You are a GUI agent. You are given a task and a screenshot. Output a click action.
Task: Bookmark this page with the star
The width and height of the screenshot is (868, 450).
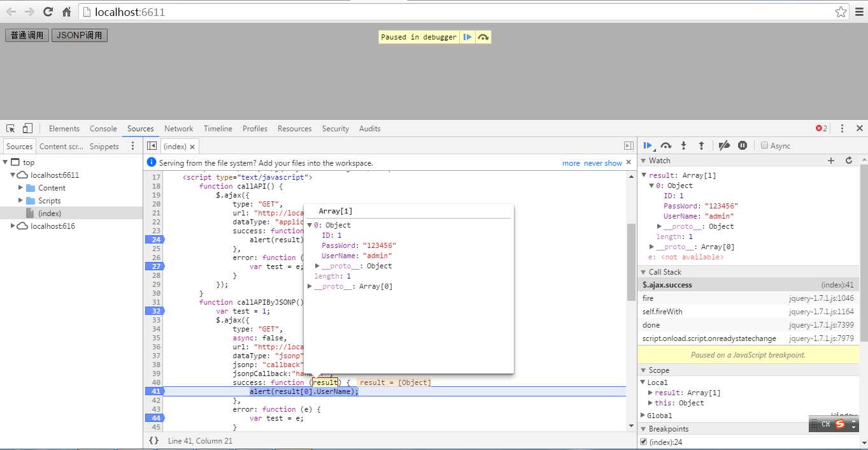click(x=841, y=11)
